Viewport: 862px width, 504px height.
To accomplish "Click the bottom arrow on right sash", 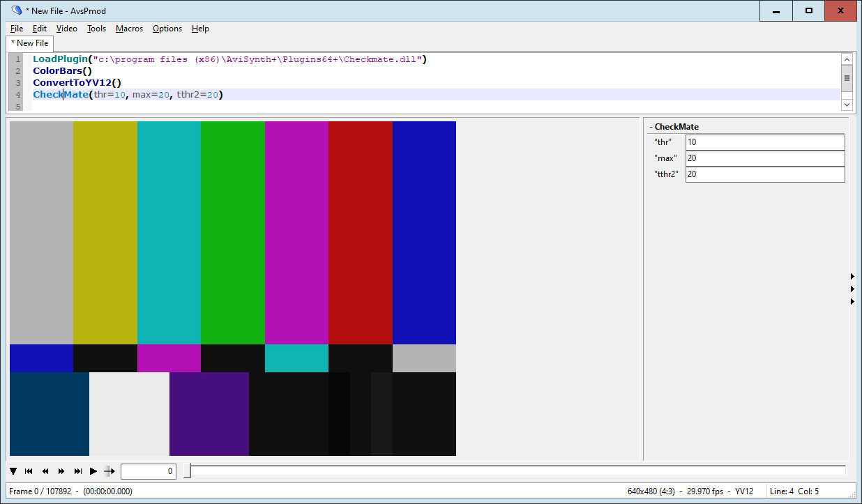I will [x=853, y=301].
